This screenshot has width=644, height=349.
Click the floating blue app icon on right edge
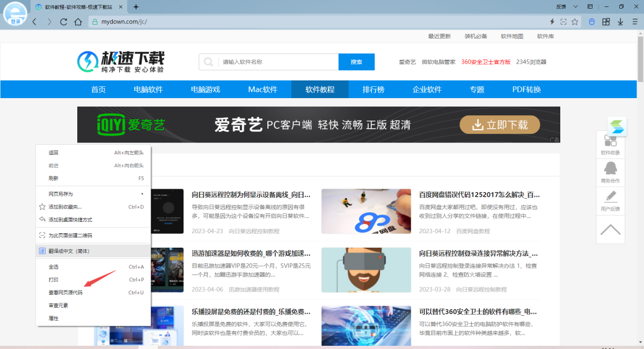(617, 127)
